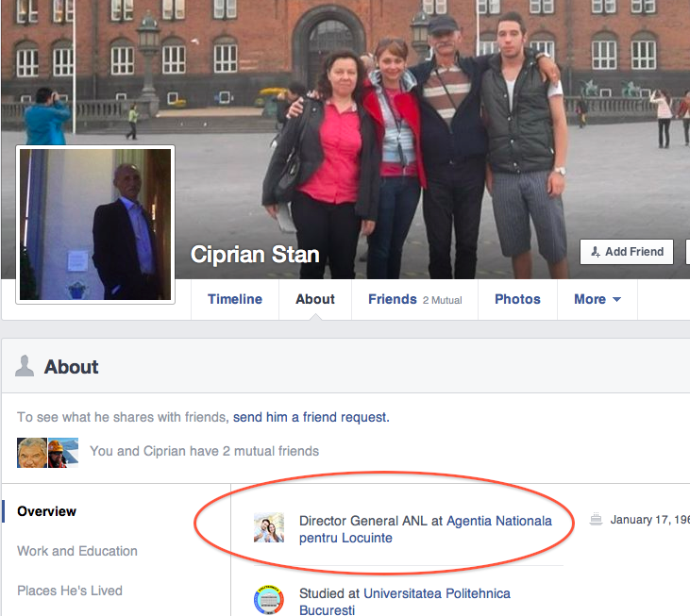Screen dimensions: 690x616
Task: Click the second mutual friend avatar
Action: [x=63, y=453]
